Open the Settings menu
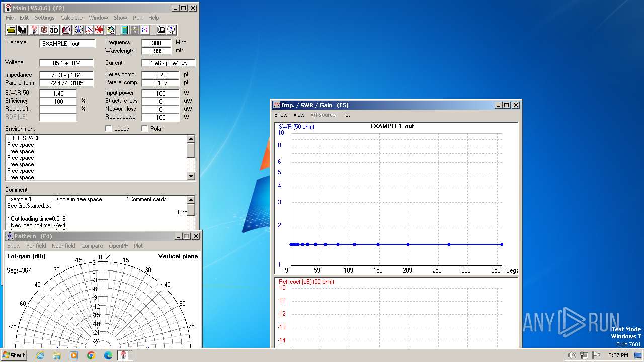This screenshot has width=644, height=362. point(45,18)
